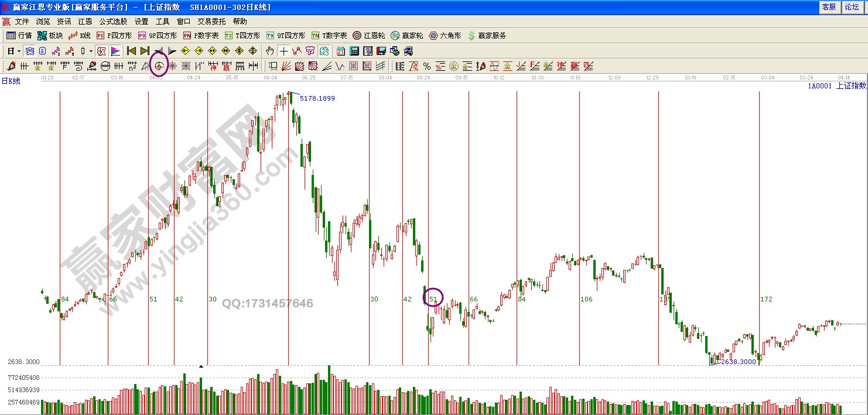Open the 公式选股 menu
This screenshot has height=415, width=868.
[113, 21]
